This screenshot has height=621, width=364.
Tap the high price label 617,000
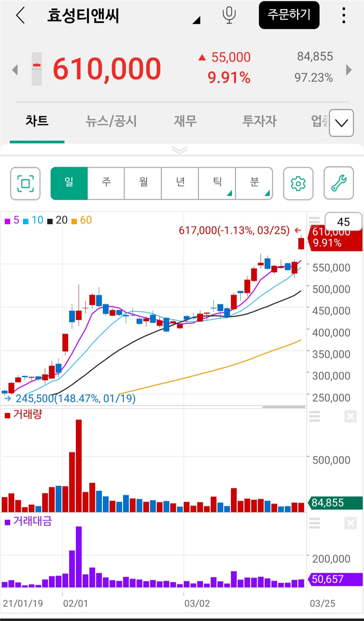pos(240,230)
